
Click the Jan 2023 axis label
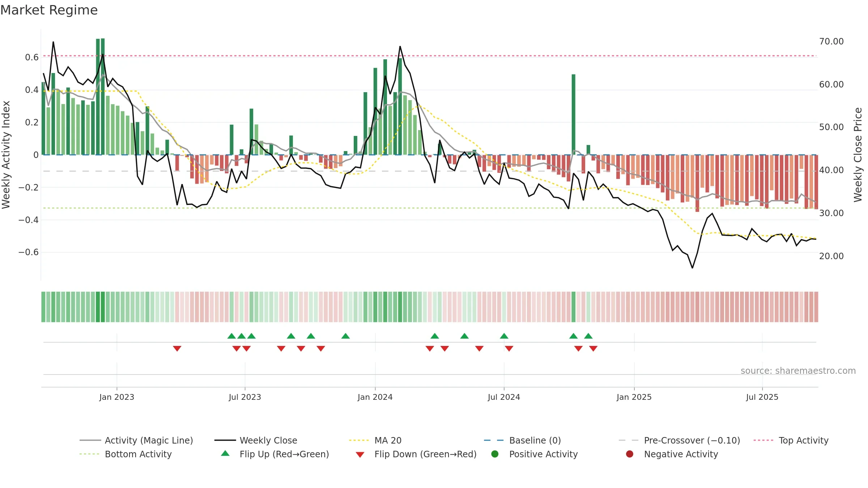pos(117,397)
